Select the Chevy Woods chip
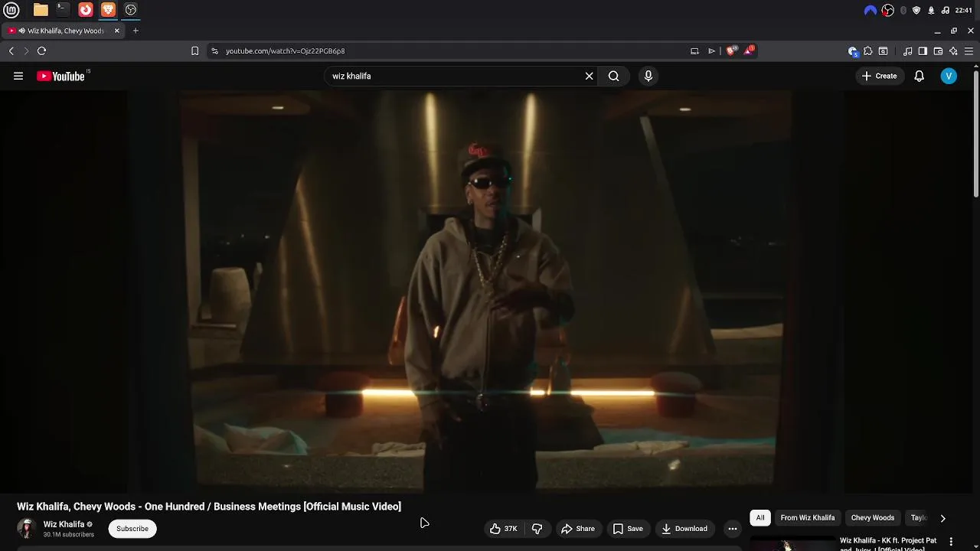The width and height of the screenshot is (980, 551). point(873,518)
